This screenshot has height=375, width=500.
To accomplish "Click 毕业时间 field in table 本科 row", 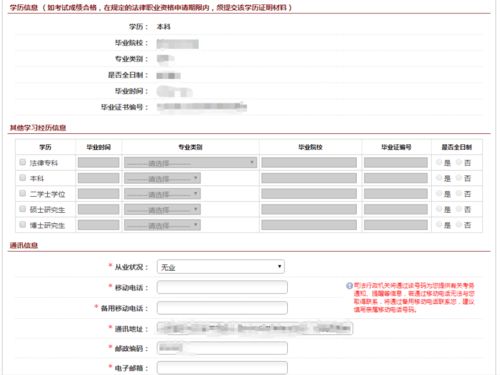I will tap(98, 178).
